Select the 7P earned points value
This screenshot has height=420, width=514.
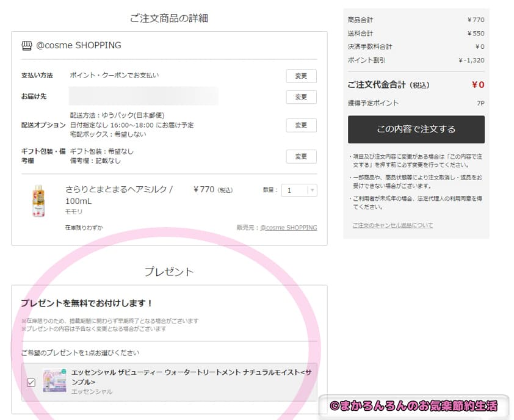[x=480, y=103]
